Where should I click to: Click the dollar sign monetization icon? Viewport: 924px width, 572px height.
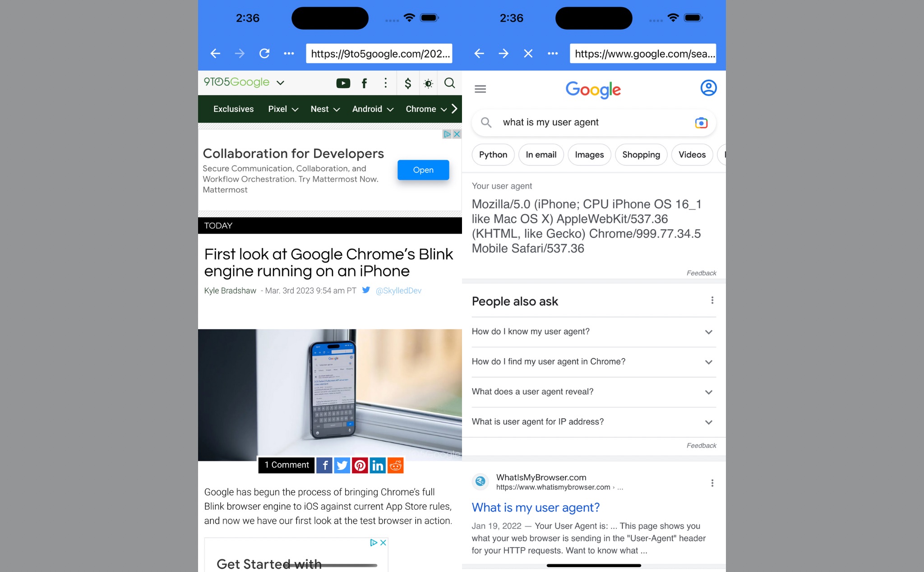pos(408,83)
